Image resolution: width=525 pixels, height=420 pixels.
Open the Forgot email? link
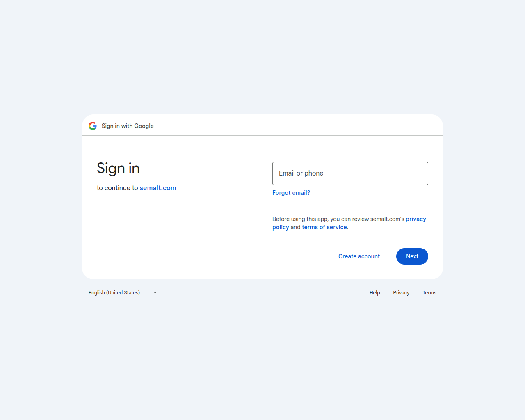(291, 193)
